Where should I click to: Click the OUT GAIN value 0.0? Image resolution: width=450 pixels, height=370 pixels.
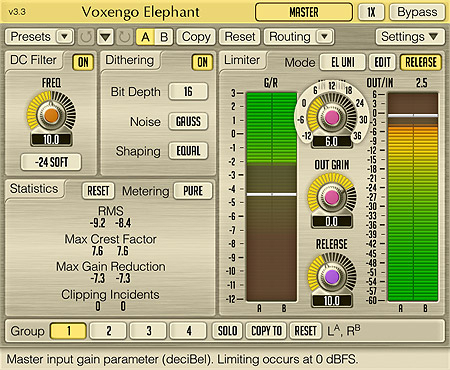[331, 222]
